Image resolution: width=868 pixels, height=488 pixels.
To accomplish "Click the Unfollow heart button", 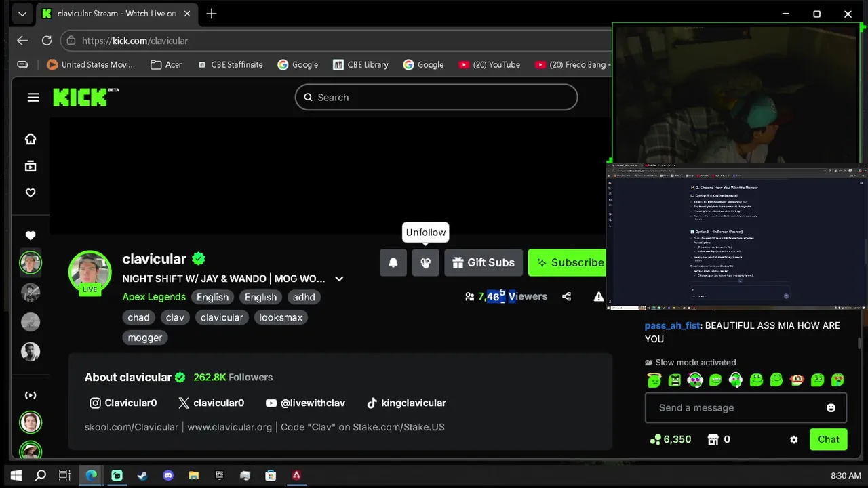I will (x=425, y=263).
